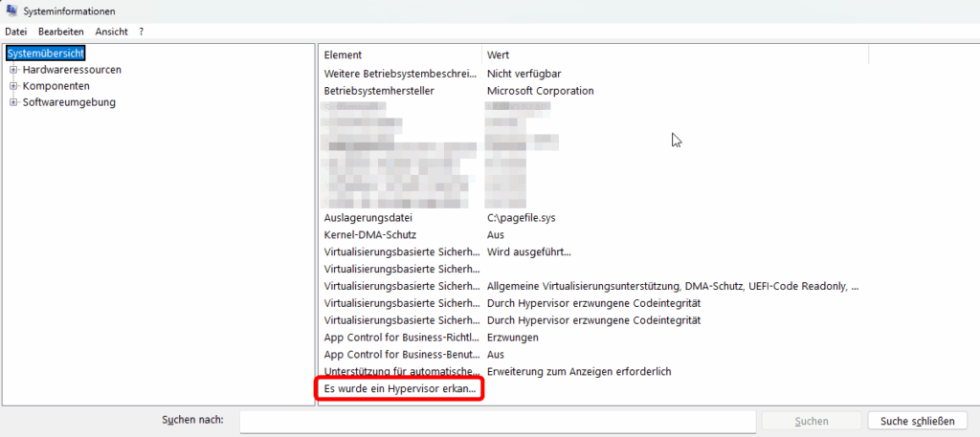
Task: Select the Auslagerungsdatei row
Action: [x=367, y=217]
